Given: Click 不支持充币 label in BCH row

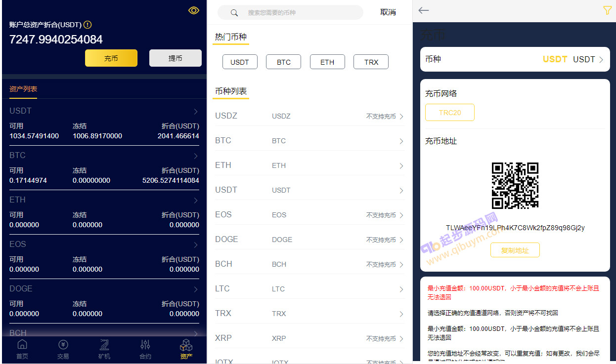Looking at the screenshot, I should pos(381,265).
